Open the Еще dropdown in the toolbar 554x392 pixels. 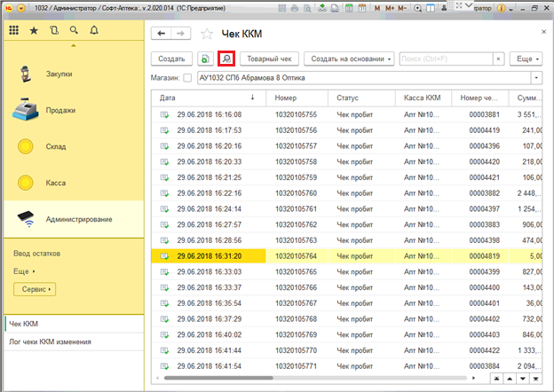[x=524, y=59]
